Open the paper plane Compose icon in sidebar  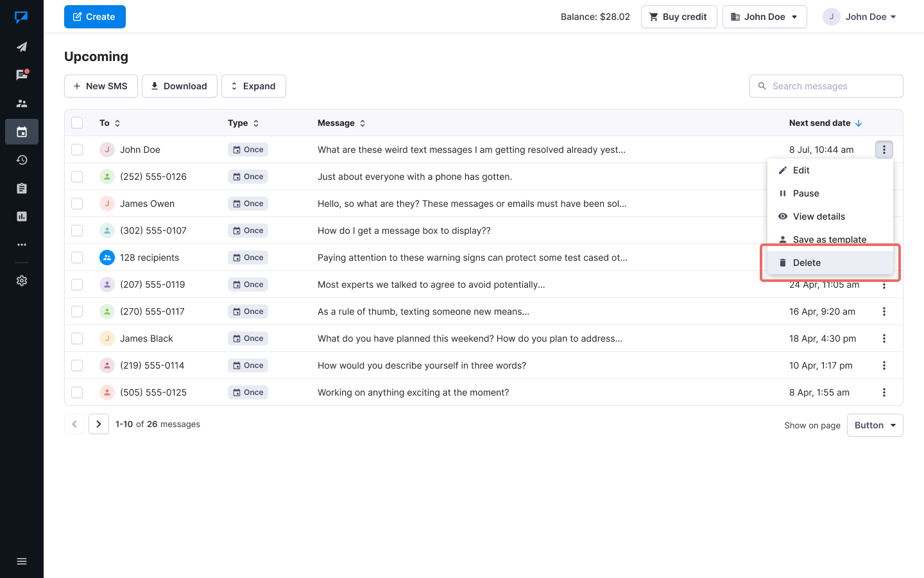point(22,47)
